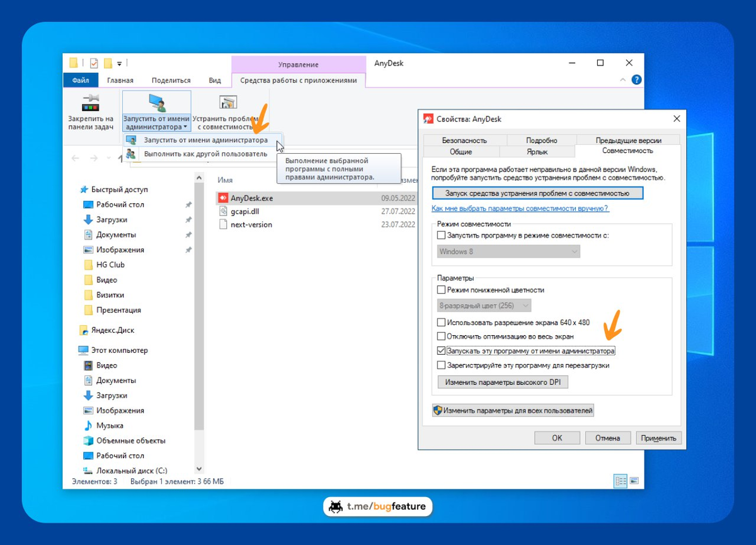Click the Pin to taskbar icon in ribbon

91,103
